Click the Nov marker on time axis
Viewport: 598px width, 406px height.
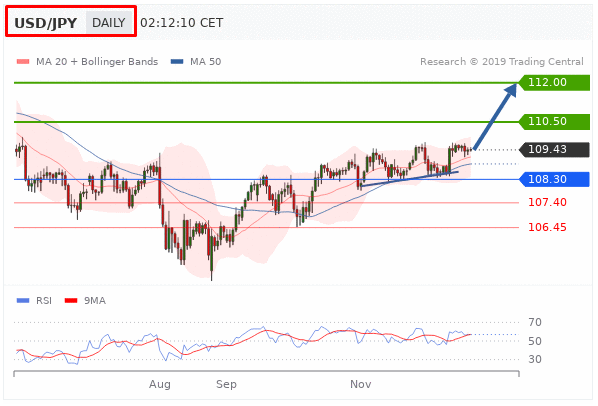pos(360,384)
